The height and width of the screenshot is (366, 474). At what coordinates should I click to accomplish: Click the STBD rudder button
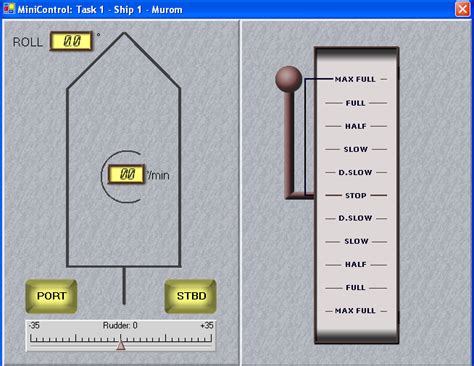(191, 296)
